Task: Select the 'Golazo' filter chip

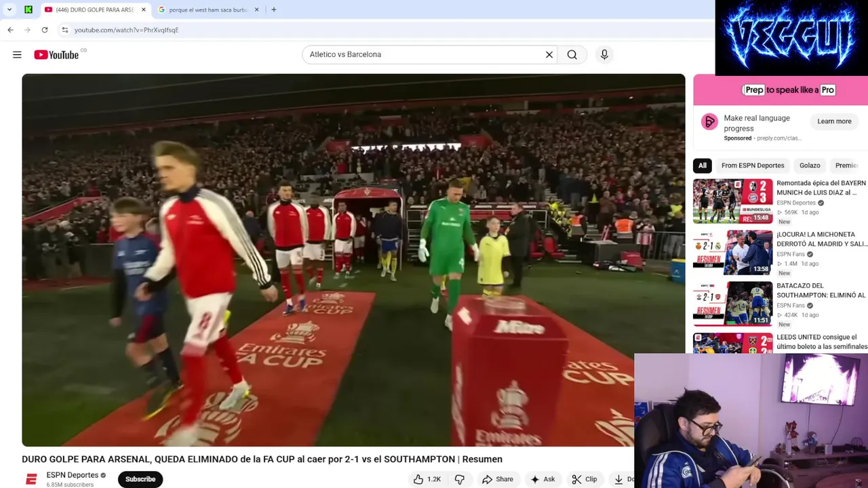Action: point(810,165)
